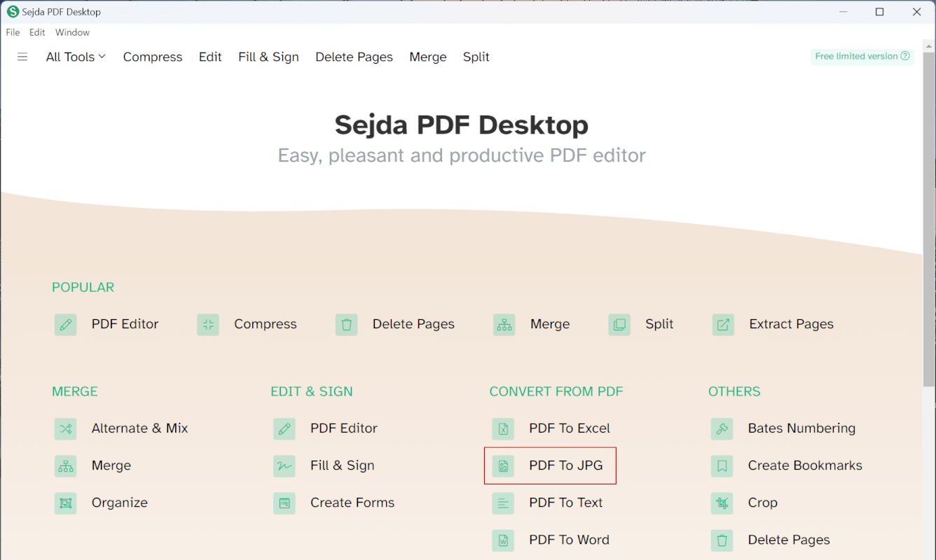Viewport: 936px width, 560px height.
Task: Open the PDF Editor link under Popular
Action: coord(125,324)
